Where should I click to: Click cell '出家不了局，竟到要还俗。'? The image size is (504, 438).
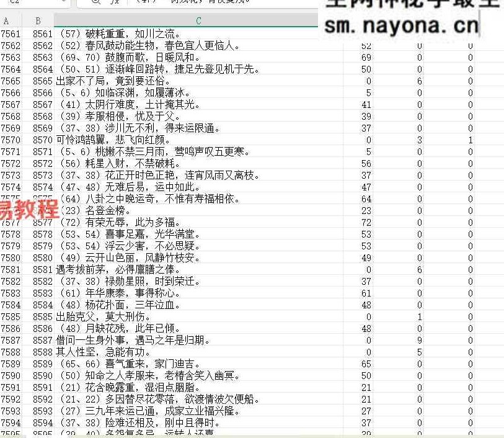pyautogui.click(x=198, y=81)
